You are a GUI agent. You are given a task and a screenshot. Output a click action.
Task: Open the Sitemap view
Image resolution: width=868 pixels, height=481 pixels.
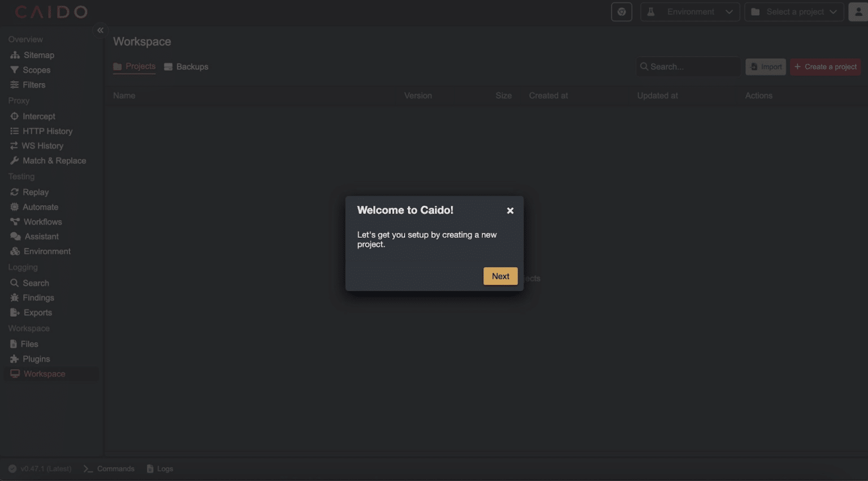tap(38, 55)
